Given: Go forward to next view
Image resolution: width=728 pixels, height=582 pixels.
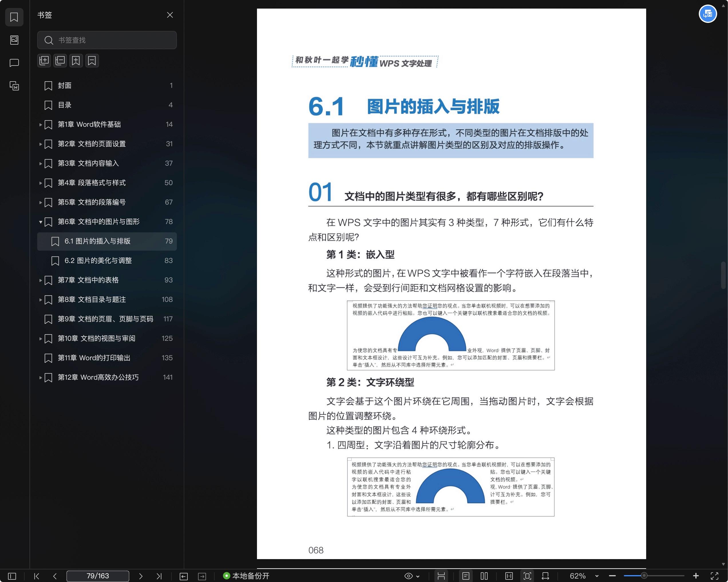Looking at the screenshot, I should pos(202,576).
